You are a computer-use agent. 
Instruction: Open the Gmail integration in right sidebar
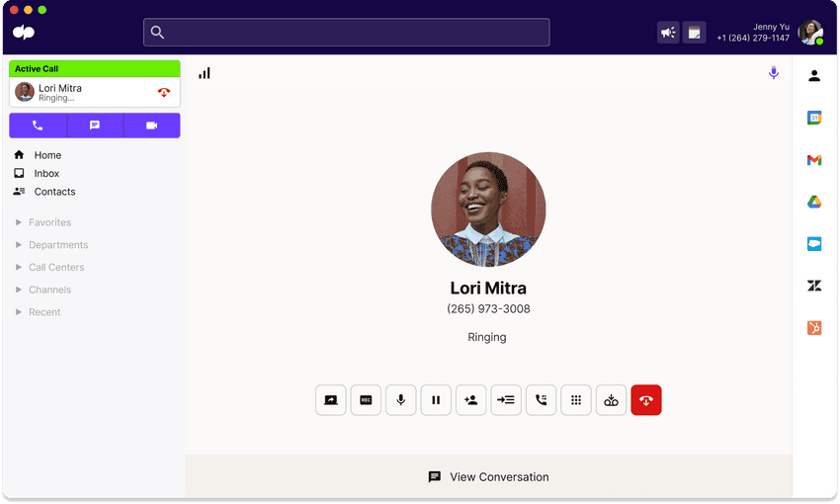pyautogui.click(x=814, y=160)
